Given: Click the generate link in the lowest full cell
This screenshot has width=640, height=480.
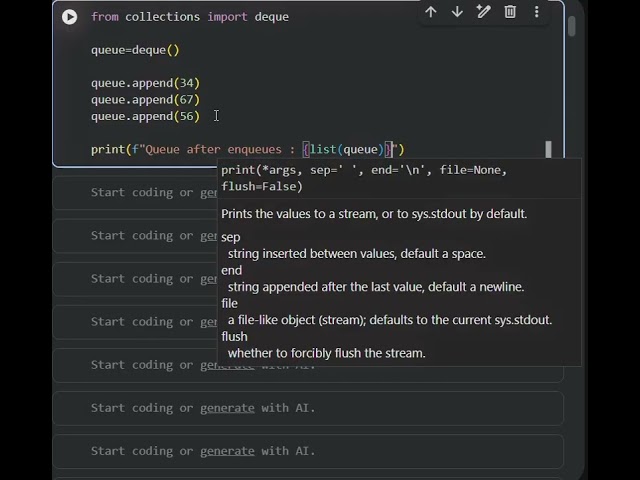Looking at the screenshot, I should 227,451.
